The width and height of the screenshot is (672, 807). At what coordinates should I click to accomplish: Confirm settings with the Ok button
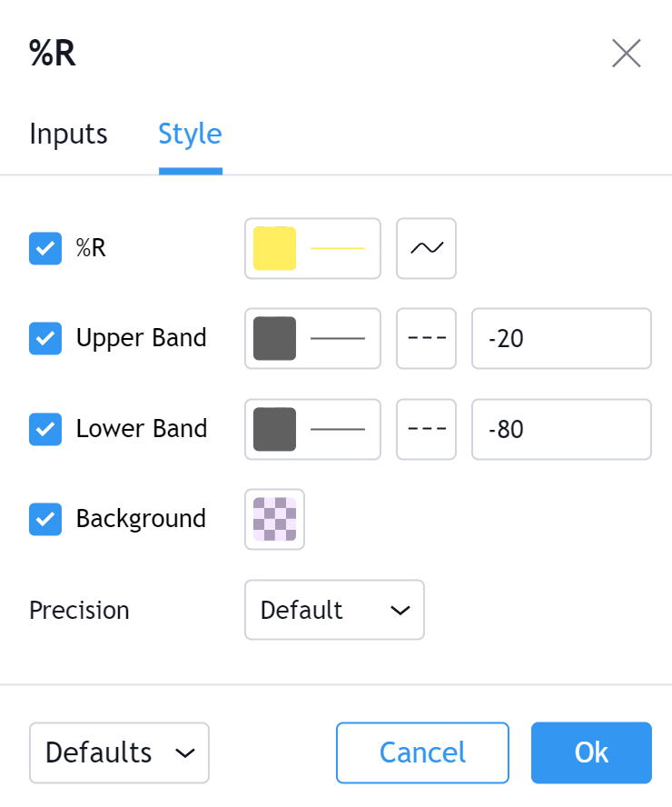591,752
